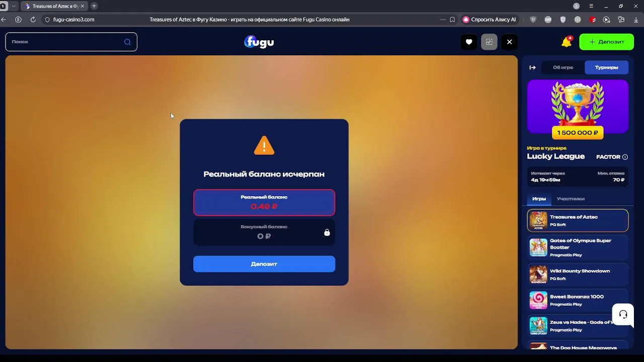644x362 pixels.
Task: Open the globe extension icon
Action: point(578,20)
